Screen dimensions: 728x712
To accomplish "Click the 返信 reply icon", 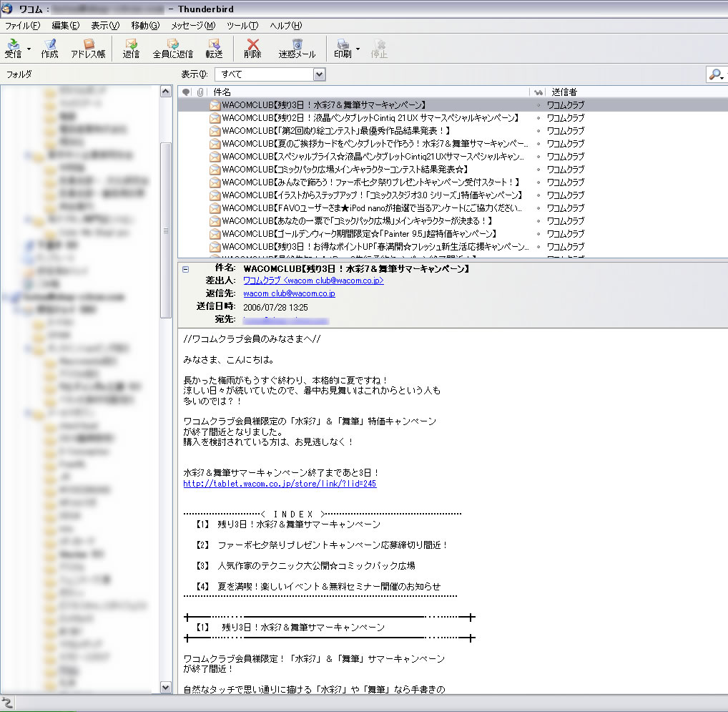I will [131, 48].
